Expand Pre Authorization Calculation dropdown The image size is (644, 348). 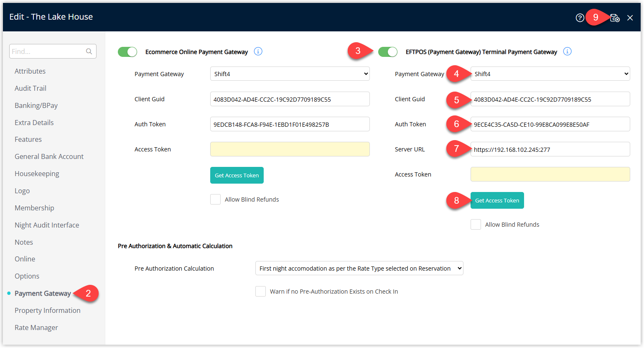coord(359,268)
